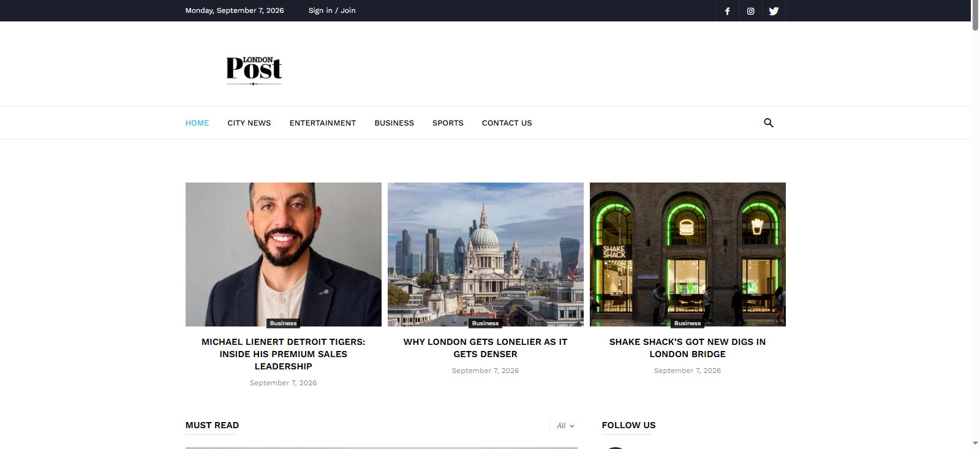Read 'Why London Gets Lonelier' headline
Viewport: 980px width, 449px height.
coord(486,348)
